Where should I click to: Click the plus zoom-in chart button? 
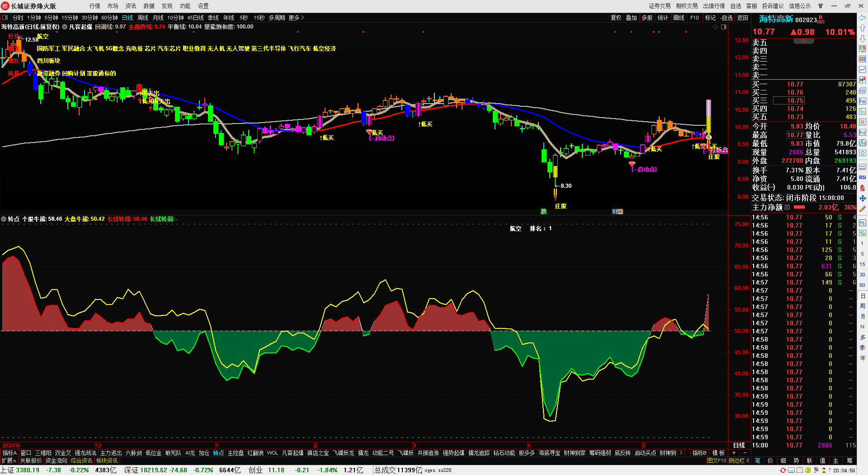[x=734, y=453]
